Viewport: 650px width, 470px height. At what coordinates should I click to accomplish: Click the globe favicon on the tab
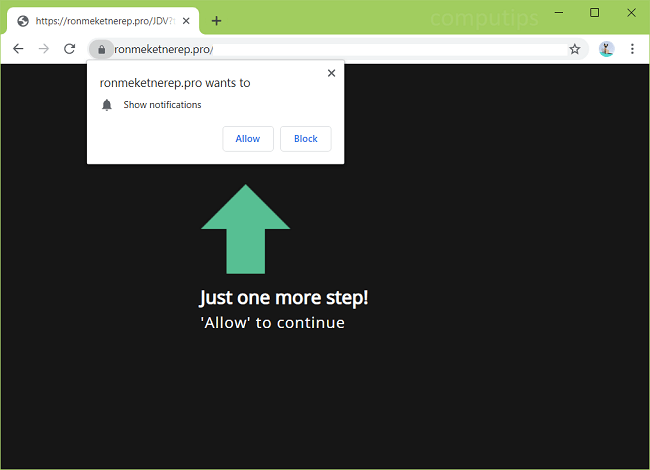click(23, 21)
